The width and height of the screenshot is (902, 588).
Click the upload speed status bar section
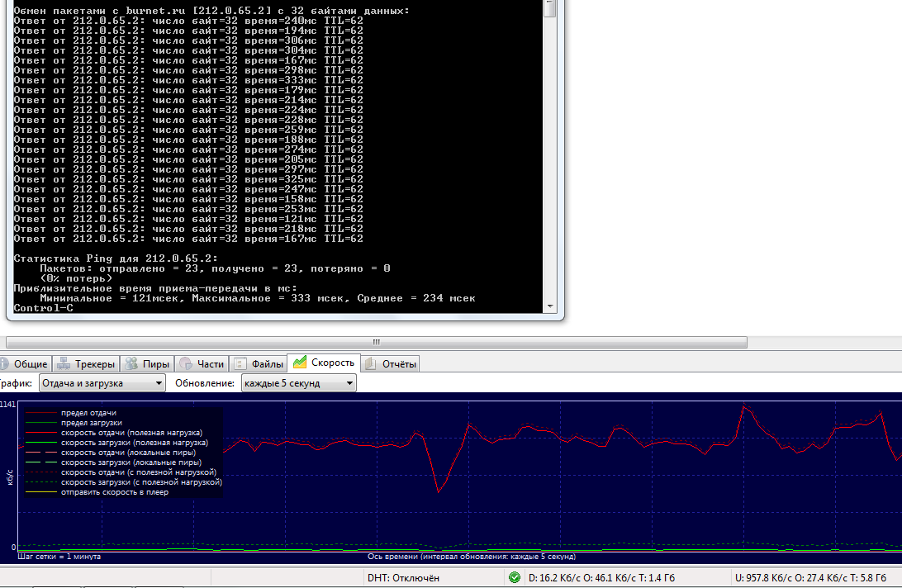tap(811, 578)
